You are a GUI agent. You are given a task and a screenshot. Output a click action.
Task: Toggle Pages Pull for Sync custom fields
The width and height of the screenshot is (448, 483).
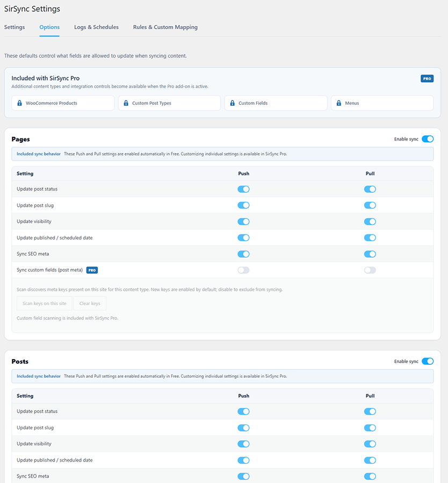coord(370,270)
